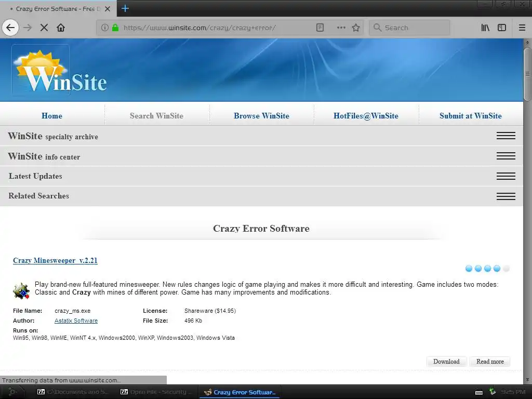Click the vertical scrollbar thumb

pyautogui.click(x=527, y=74)
